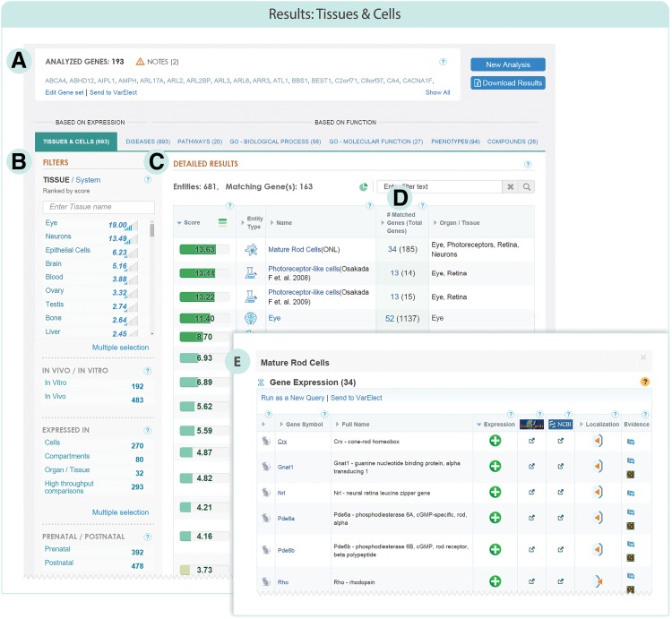Click the magnifier search icon in filter box
This screenshot has height=619, width=672.
(x=528, y=186)
